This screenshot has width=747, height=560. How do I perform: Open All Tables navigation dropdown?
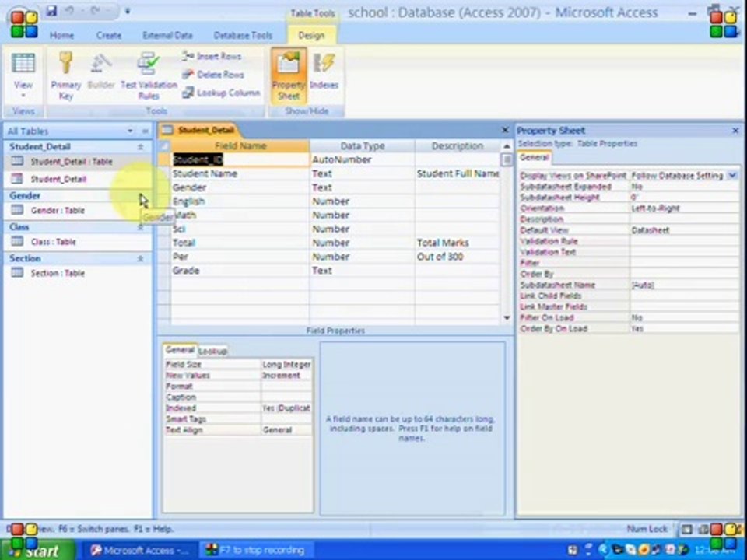pos(130,131)
